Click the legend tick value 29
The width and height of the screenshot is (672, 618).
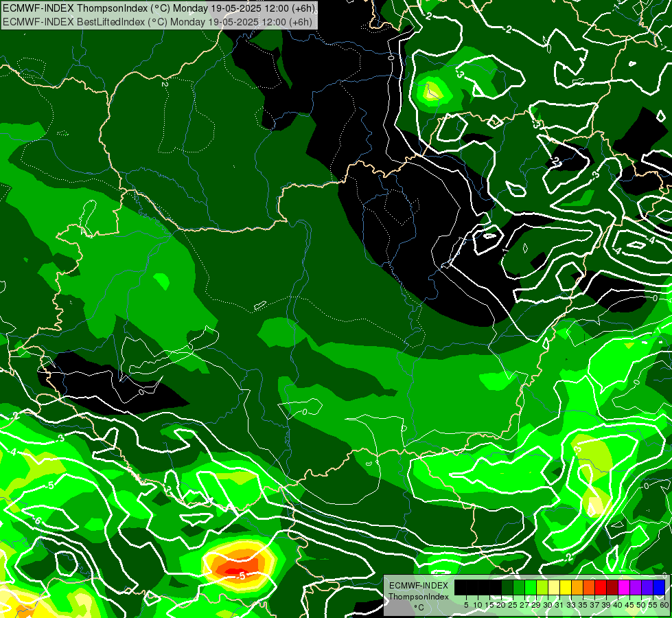tap(536, 605)
